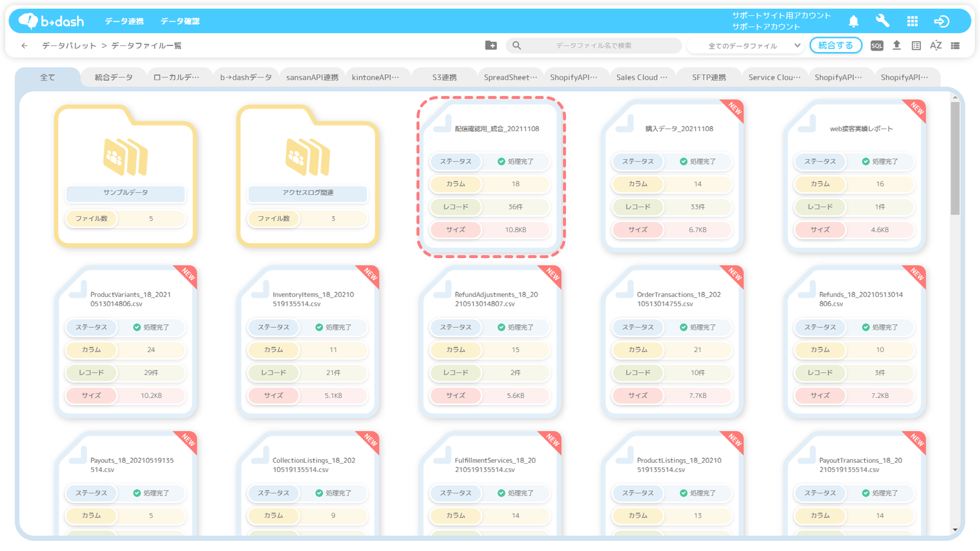Switch to the 統合データ tab
Screen dimensions: 980x551
click(x=114, y=77)
